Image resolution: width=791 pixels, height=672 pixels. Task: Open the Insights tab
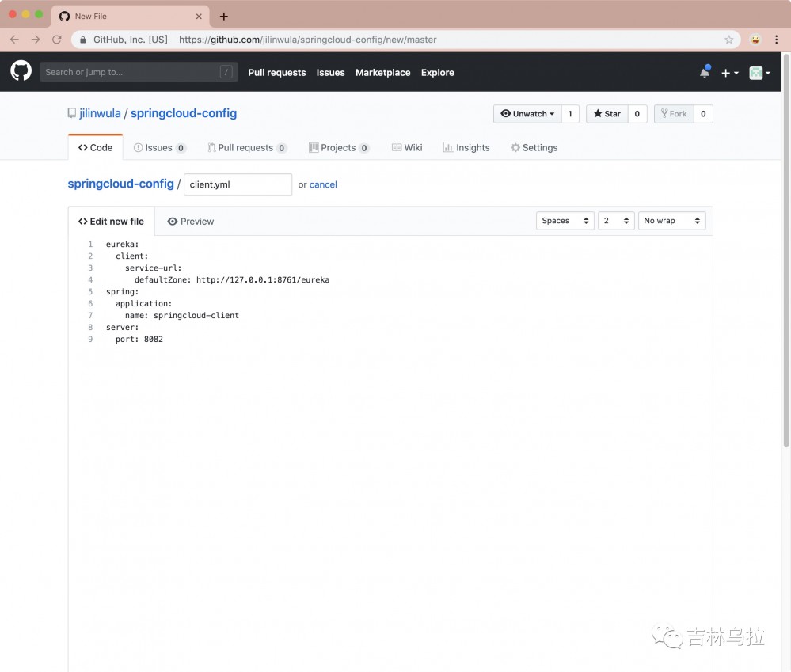(466, 148)
